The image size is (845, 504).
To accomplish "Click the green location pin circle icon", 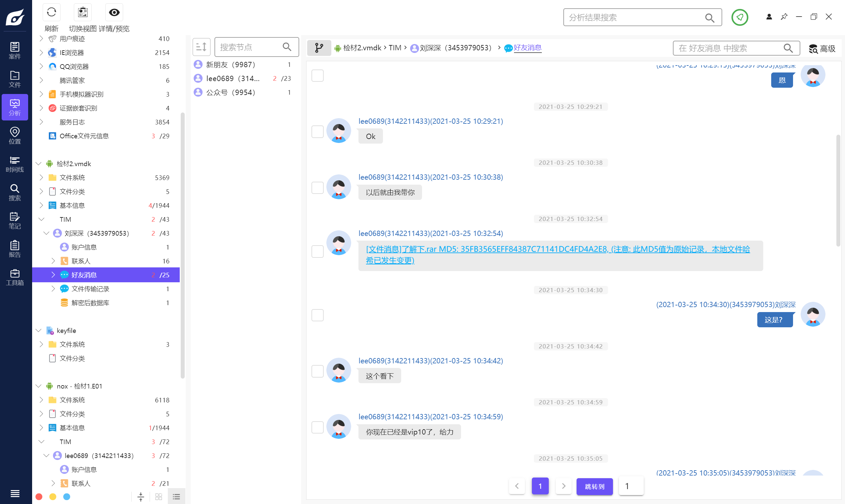I will (739, 17).
